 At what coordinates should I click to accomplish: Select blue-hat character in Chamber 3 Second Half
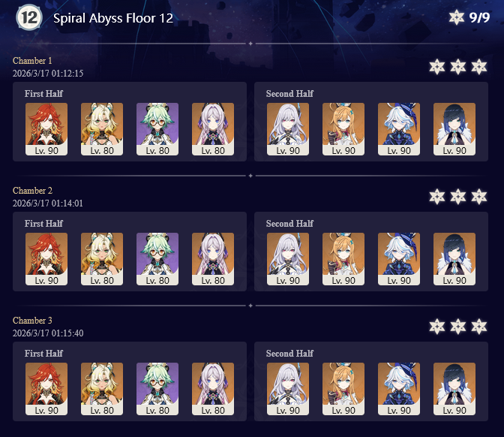click(399, 389)
